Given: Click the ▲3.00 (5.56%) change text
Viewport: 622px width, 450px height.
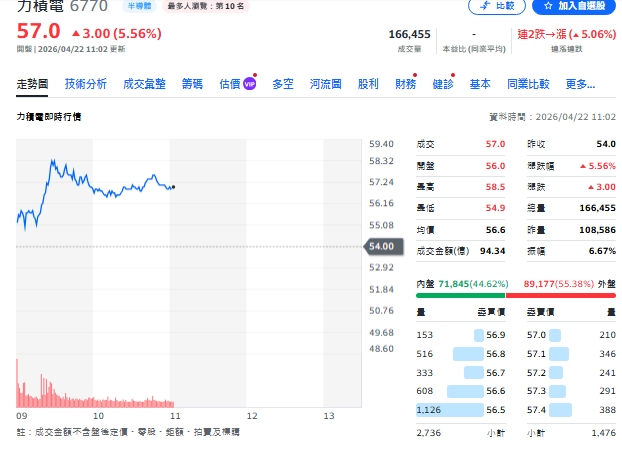Looking at the screenshot, I should tap(117, 34).
